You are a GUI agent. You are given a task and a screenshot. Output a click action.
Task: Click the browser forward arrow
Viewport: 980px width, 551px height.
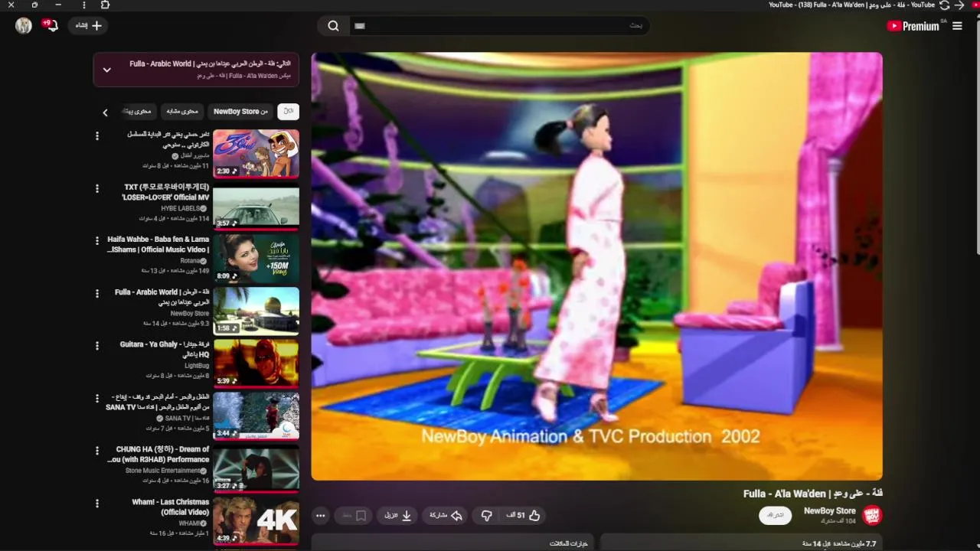tap(959, 5)
